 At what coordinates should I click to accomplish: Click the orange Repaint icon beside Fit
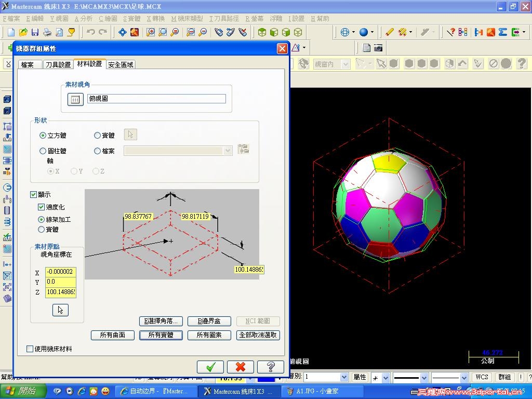(x=135, y=32)
